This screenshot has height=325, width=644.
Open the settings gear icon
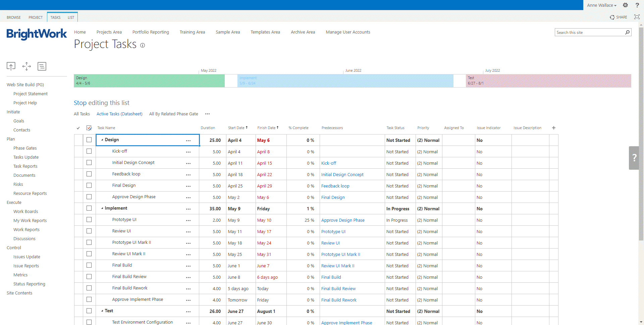(625, 5)
